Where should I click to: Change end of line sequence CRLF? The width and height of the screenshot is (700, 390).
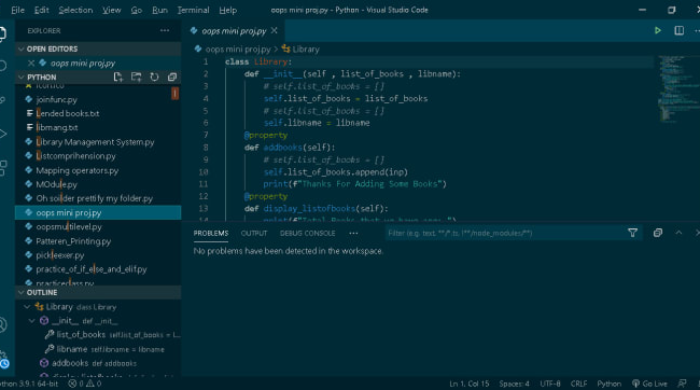[x=579, y=383]
